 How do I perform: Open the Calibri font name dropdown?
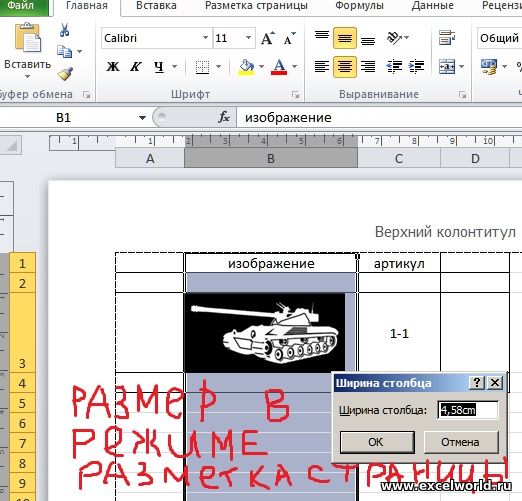point(205,38)
